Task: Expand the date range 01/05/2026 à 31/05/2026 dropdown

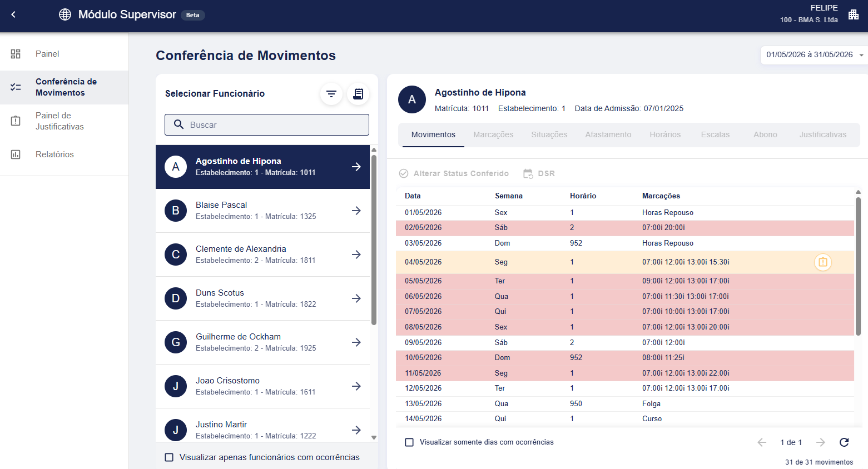Action: click(814, 54)
